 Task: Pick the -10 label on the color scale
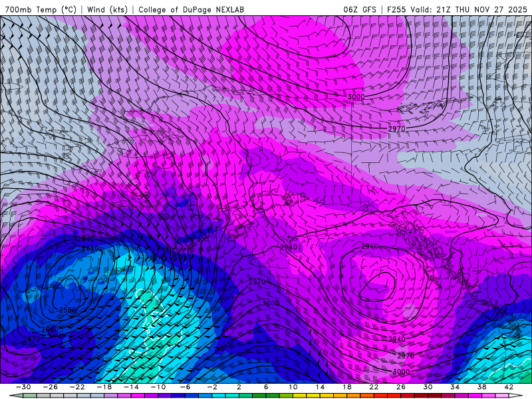(x=158, y=387)
